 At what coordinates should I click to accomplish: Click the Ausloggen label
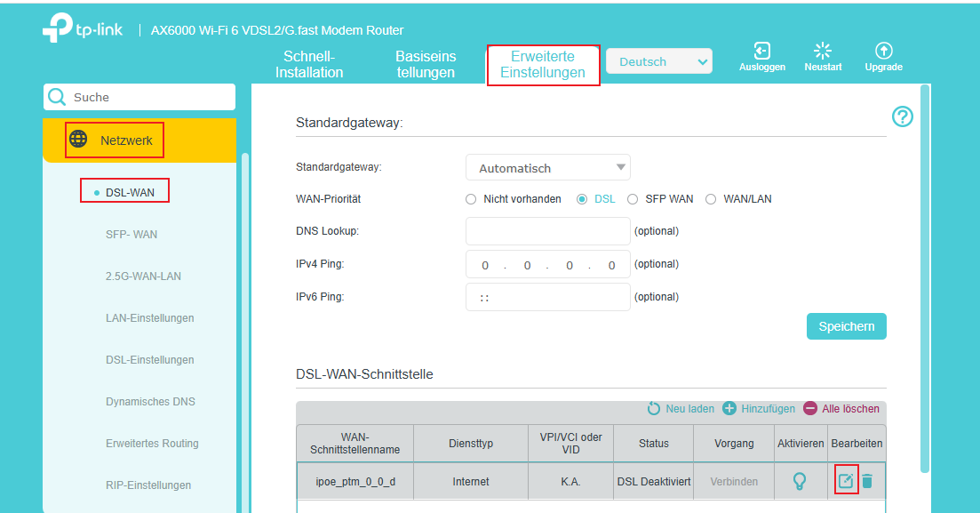pos(761,67)
